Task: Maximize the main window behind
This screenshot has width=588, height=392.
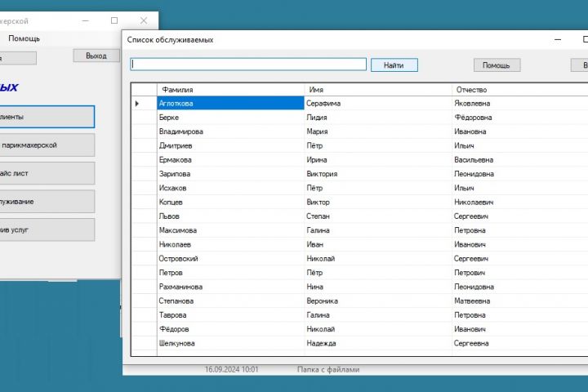Action: 114,20
